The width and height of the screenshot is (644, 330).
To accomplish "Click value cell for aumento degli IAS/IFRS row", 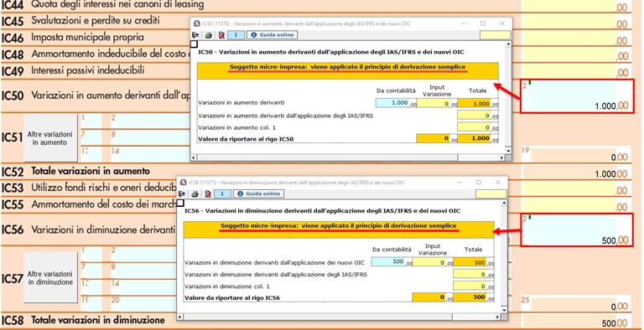I will [x=474, y=116].
